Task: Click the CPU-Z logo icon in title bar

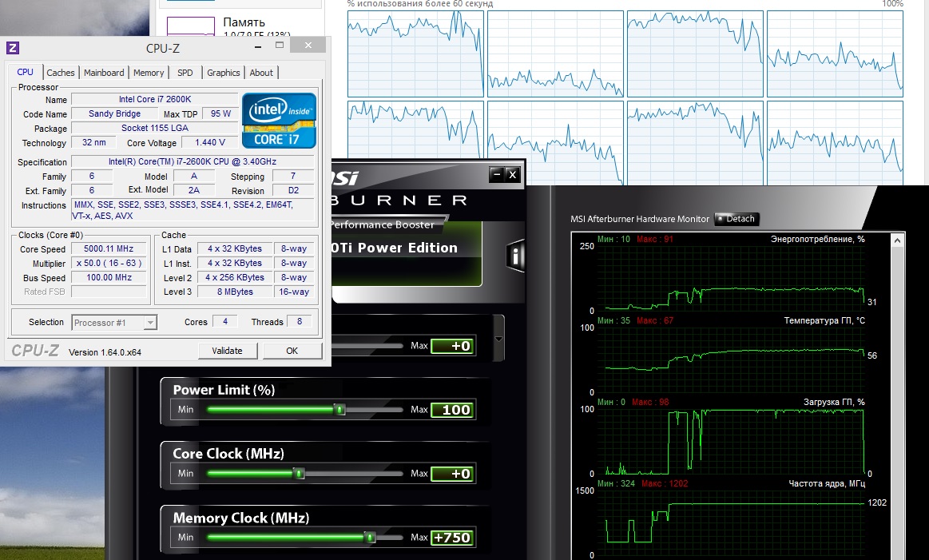Action: (12, 48)
